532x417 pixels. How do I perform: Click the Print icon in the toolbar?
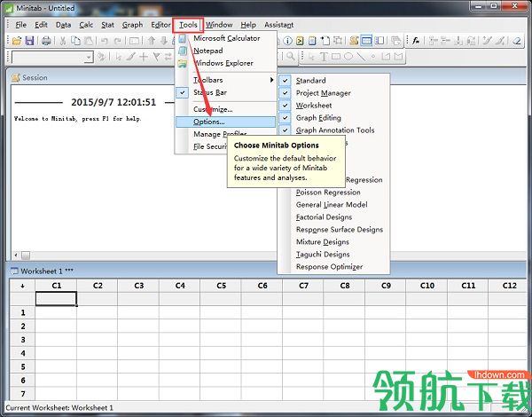click(46, 41)
